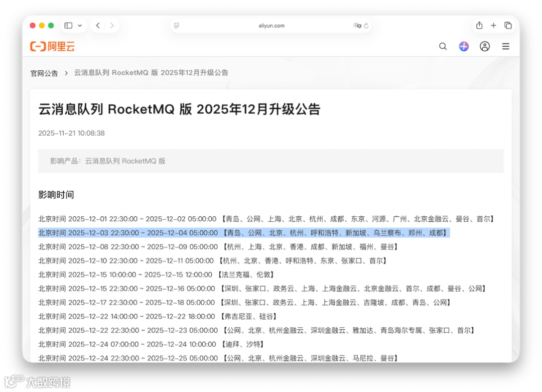The height and width of the screenshot is (392, 542).
Task: Reload the page with the refresh icon
Action: (366, 26)
